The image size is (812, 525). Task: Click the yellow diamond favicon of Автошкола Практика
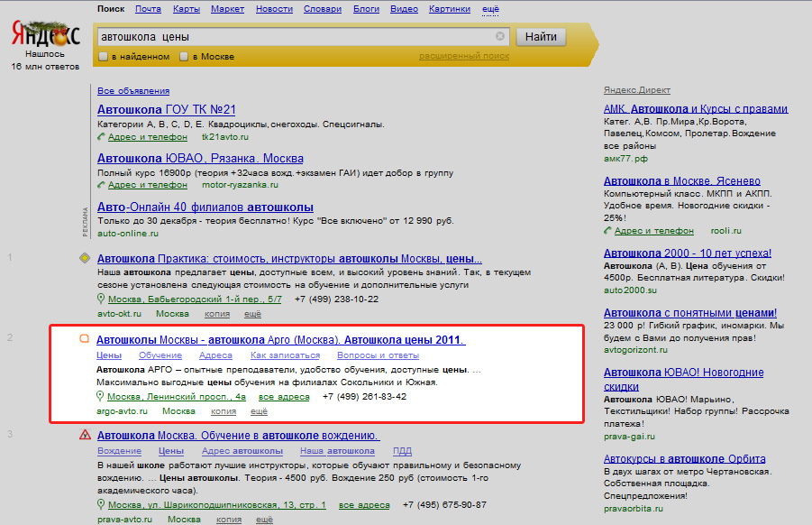coord(85,258)
